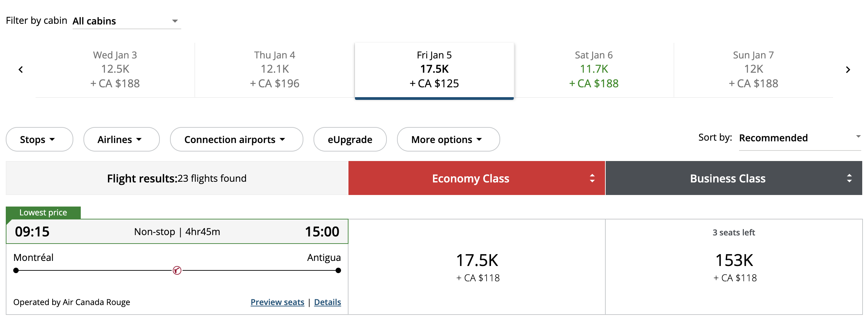This screenshot has width=868, height=320.
Task: Toggle the eUpgrade filter
Action: pos(350,139)
